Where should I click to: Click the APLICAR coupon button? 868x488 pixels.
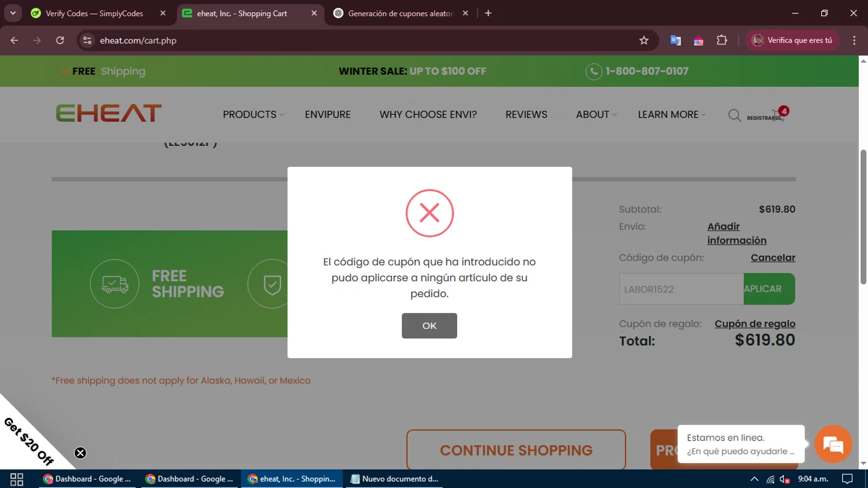[769, 289]
